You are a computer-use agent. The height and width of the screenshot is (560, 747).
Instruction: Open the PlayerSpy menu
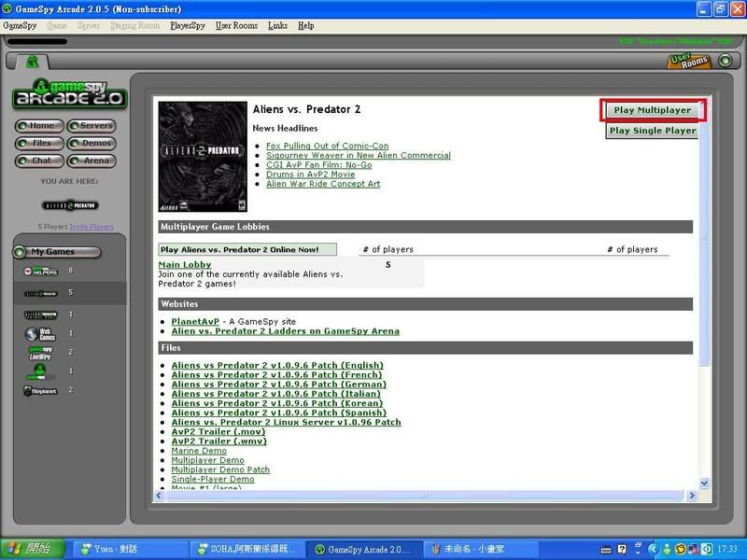coord(188,25)
